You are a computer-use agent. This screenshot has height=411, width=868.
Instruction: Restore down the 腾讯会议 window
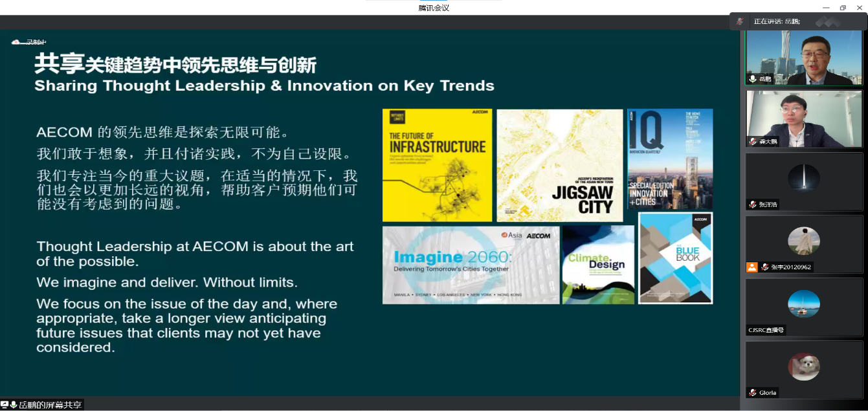click(842, 8)
